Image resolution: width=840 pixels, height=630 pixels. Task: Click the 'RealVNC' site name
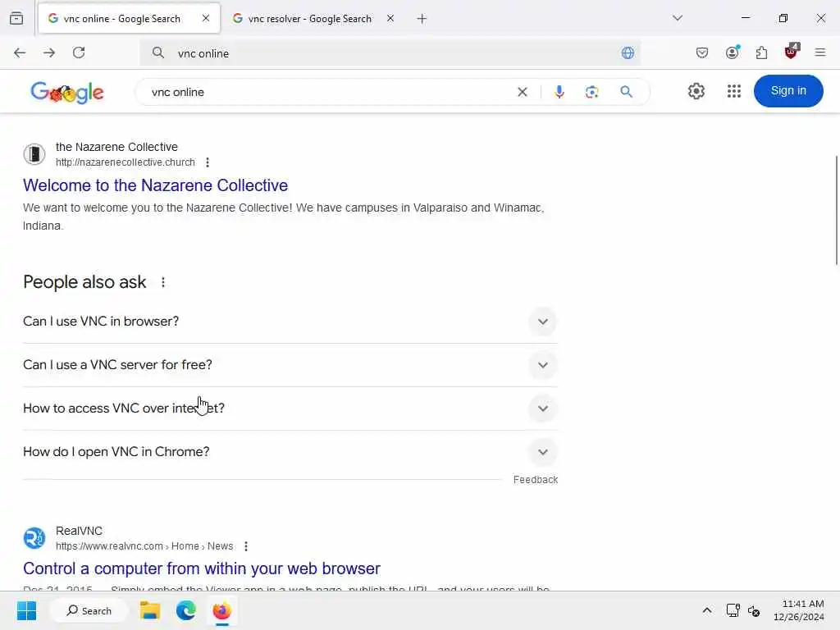point(79,531)
